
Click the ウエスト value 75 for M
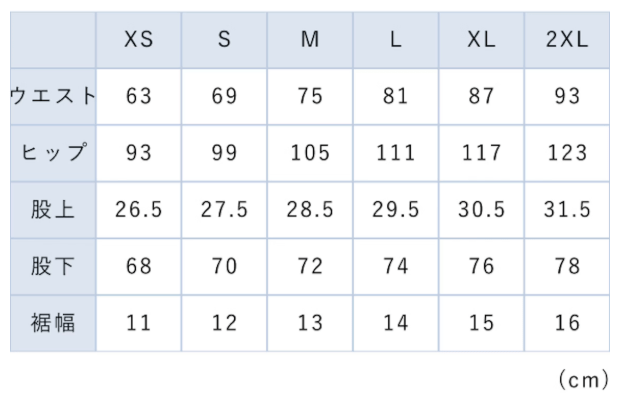pyautogui.click(x=310, y=96)
